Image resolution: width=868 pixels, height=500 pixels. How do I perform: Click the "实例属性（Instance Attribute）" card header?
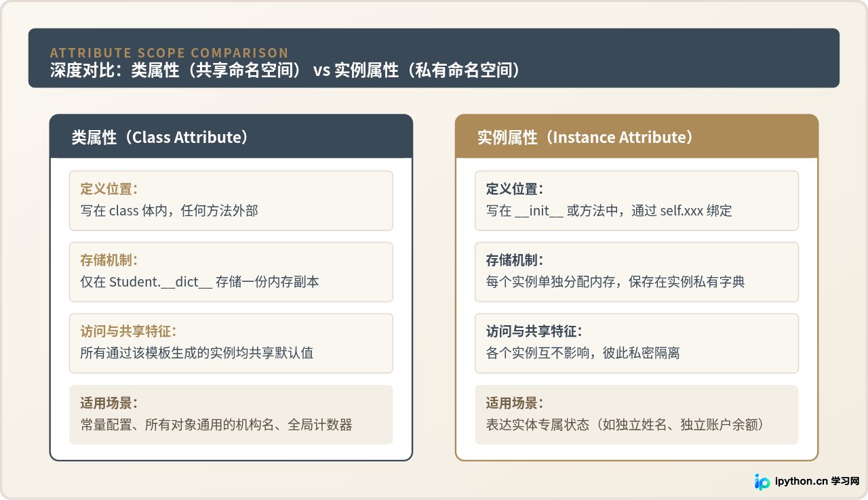pyautogui.click(x=637, y=137)
